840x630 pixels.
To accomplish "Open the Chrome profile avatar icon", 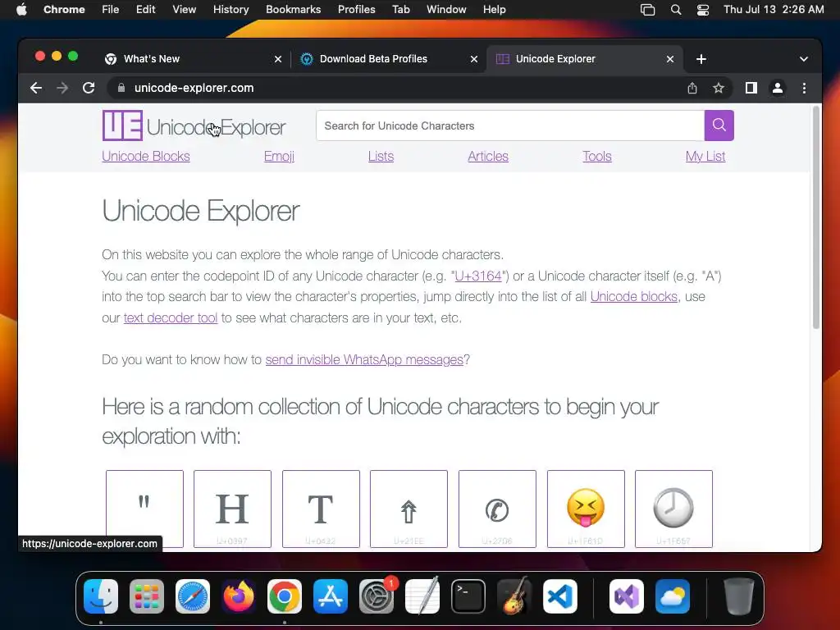I will click(778, 88).
